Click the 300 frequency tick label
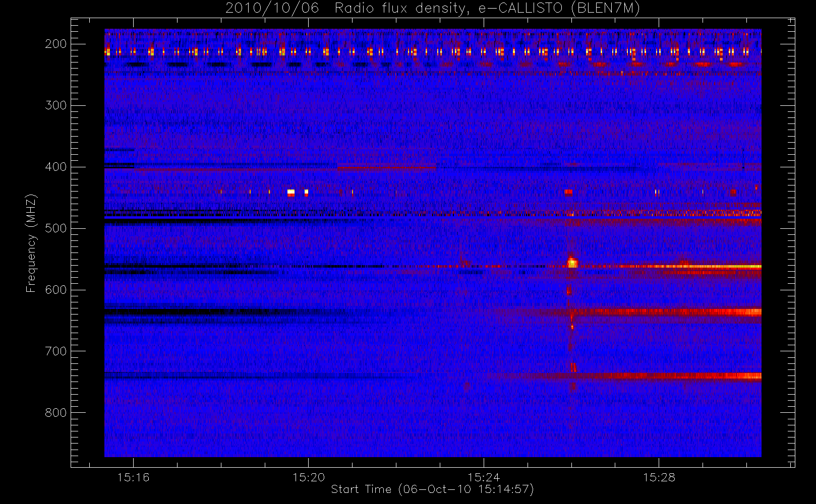816x504 pixels. point(56,105)
